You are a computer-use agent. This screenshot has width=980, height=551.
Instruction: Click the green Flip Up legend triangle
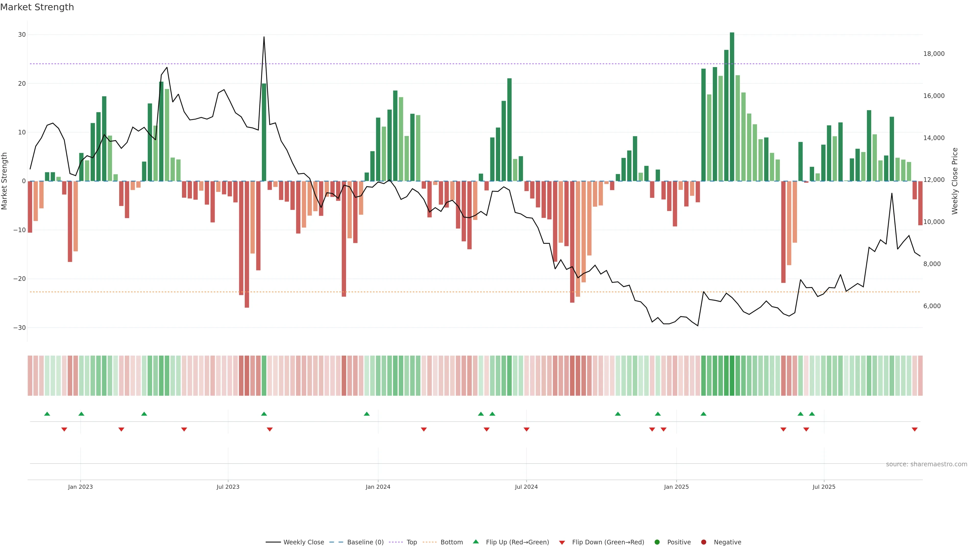click(x=475, y=542)
